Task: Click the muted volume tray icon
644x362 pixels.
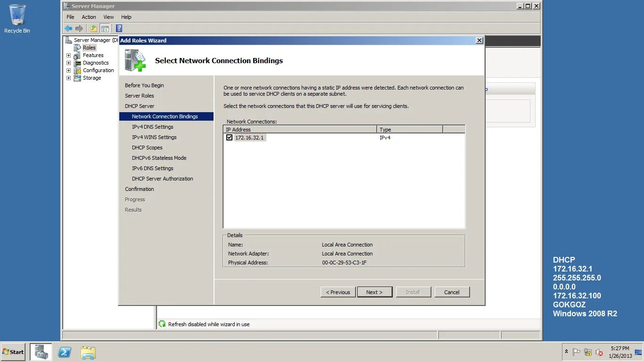Action: 599,352
